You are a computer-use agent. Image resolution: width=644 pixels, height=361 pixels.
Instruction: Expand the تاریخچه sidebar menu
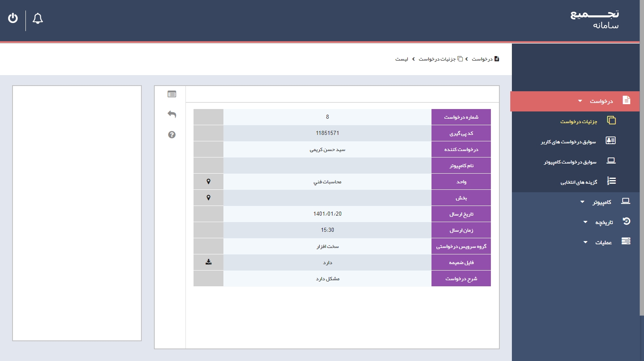pyautogui.click(x=604, y=222)
